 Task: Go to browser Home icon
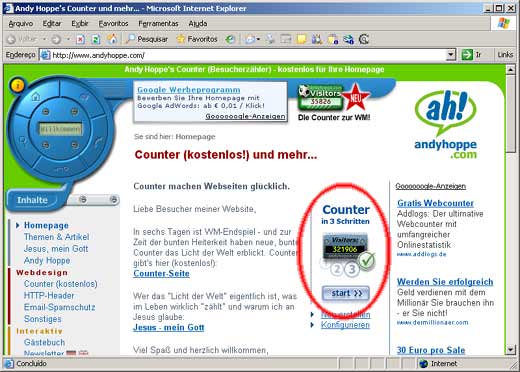(x=112, y=39)
